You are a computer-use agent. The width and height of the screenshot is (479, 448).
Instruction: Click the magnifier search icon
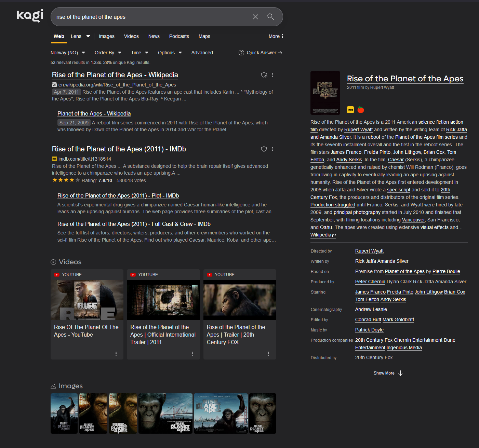click(x=270, y=17)
